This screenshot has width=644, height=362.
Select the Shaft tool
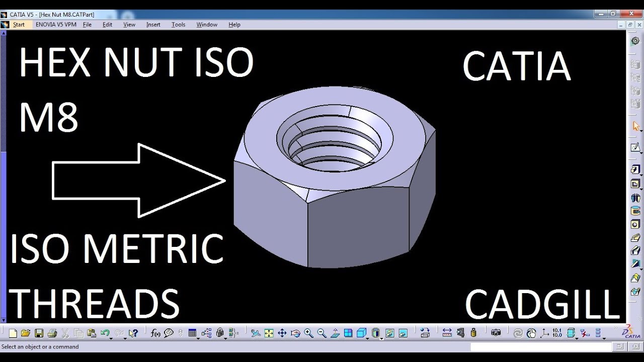[x=635, y=198]
